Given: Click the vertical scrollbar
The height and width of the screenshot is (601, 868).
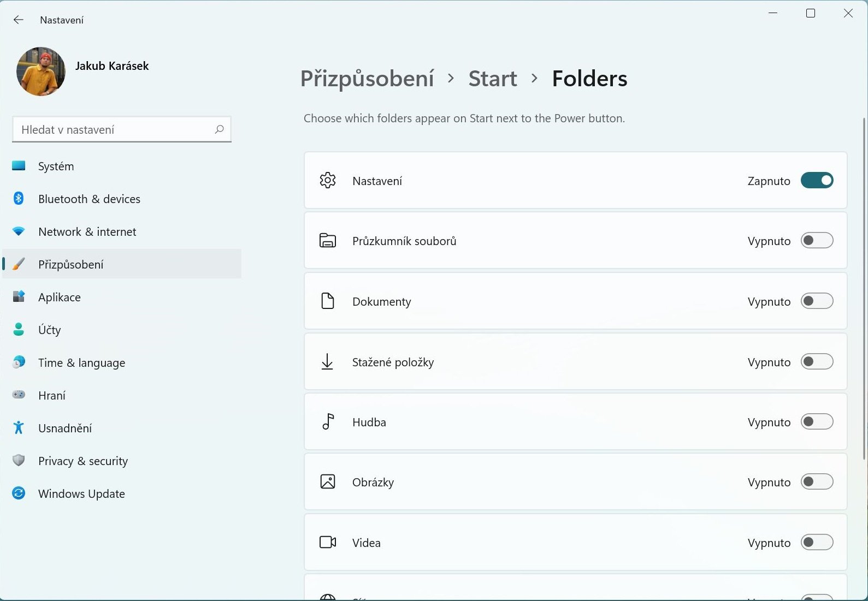Looking at the screenshot, I should click(x=864, y=288).
